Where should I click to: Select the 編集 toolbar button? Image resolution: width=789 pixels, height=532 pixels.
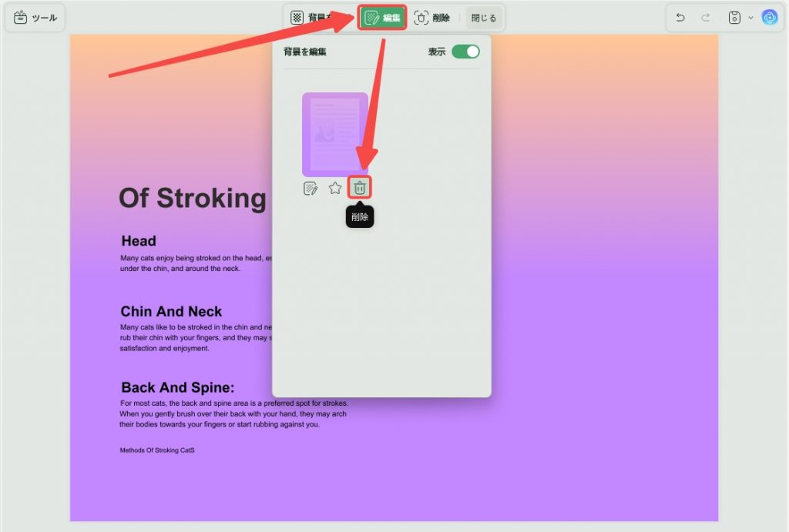click(382, 18)
